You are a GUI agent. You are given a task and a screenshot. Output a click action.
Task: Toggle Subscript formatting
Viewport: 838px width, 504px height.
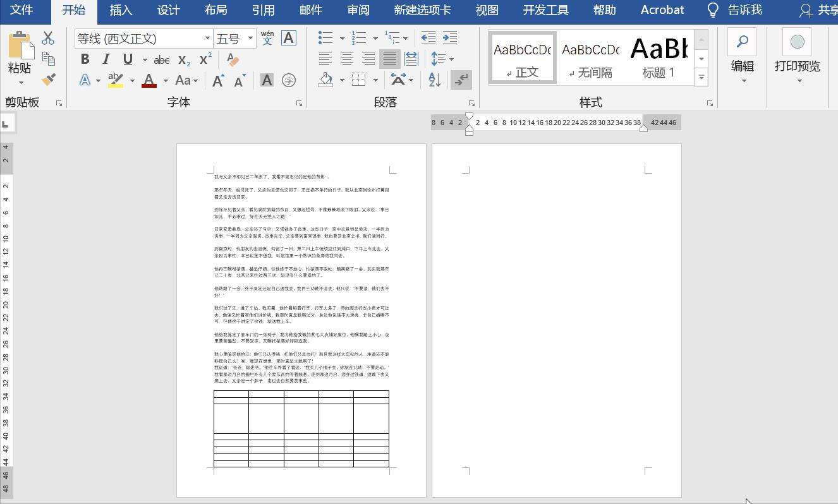pyautogui.click(x=184, y=60)
